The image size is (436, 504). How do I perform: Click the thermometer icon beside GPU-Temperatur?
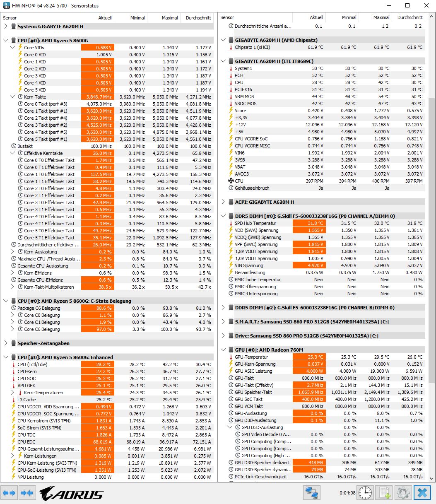[231, 357]
